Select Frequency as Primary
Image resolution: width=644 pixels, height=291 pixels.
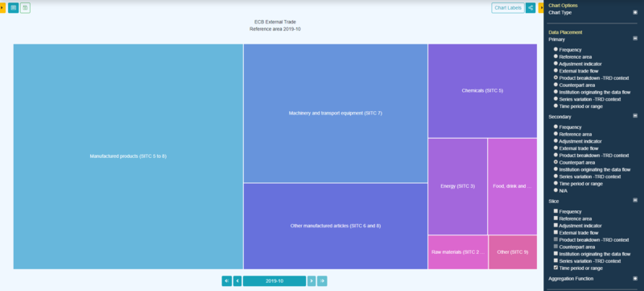pos(555,49)
